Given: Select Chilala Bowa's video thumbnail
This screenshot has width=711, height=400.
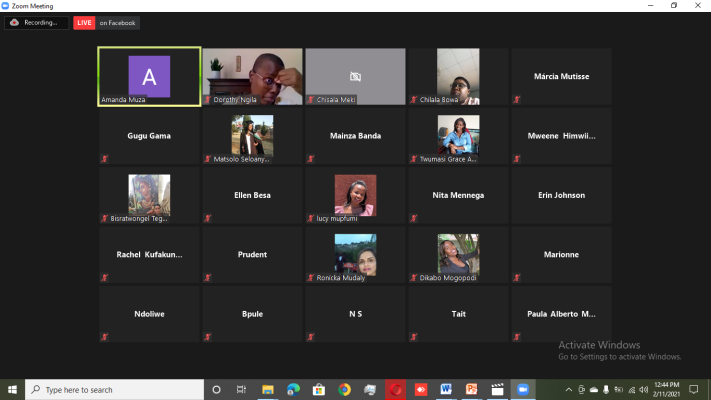Looking at the screenshot, I should click(458, 76).
